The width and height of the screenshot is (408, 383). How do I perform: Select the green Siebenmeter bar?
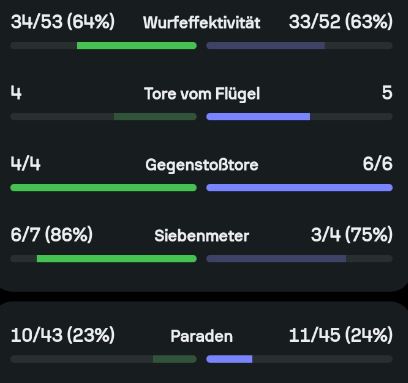pos(117,259)
